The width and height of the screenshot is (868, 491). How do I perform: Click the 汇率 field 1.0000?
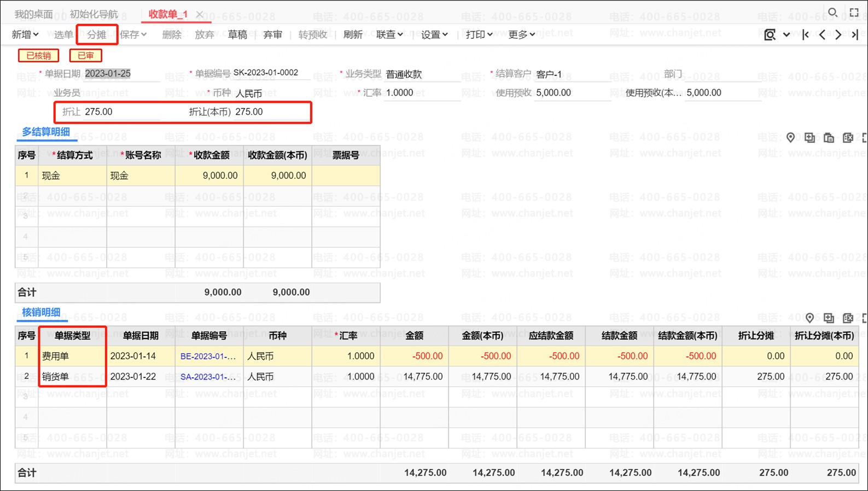coord(423,93)
